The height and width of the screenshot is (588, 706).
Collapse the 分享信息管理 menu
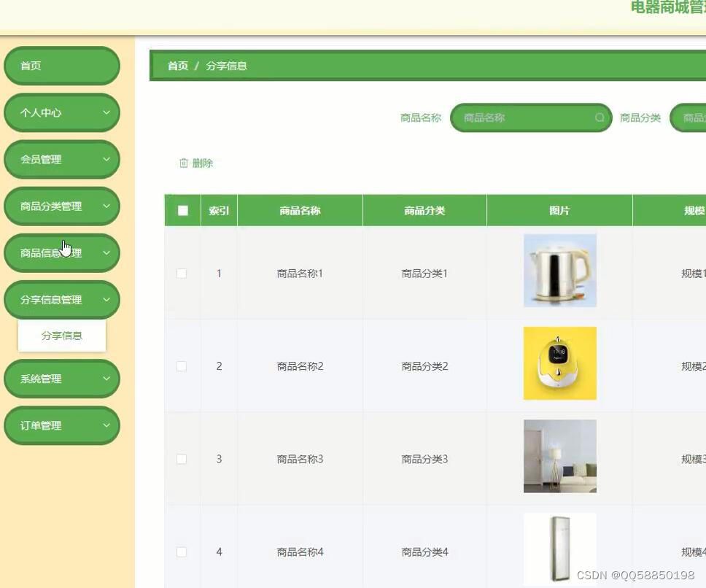62,299
